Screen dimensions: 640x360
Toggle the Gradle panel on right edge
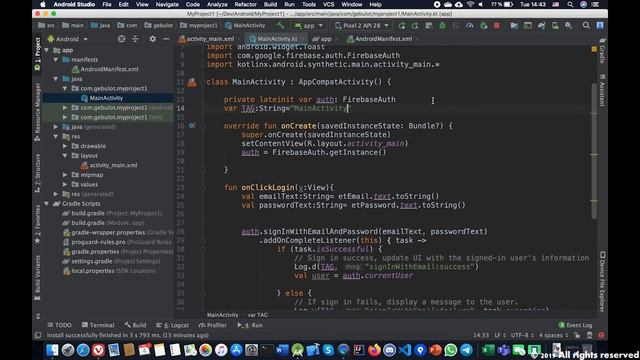click(x=602, y=51)
